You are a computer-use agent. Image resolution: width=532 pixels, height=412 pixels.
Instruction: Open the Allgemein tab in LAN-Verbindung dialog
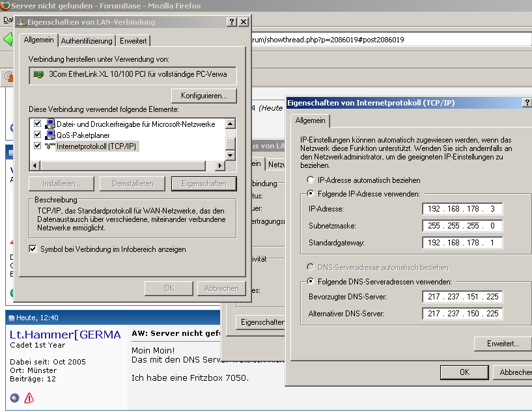click(x=38, y=40)
